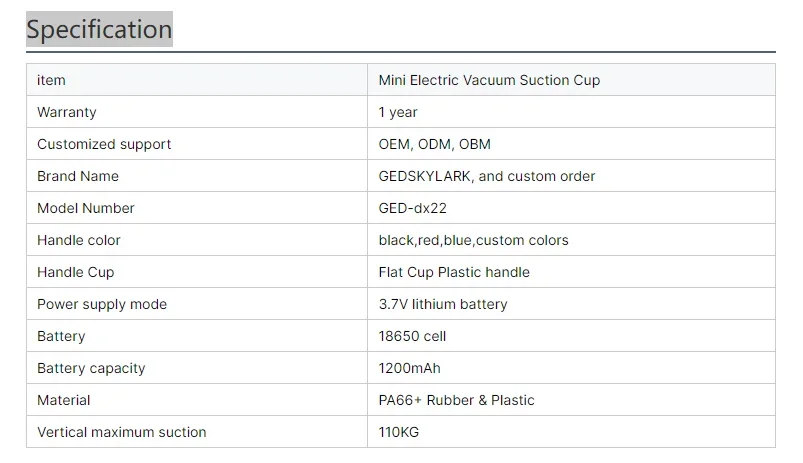Click the 'item' label cell
This screenshot has width=803, height=463.
click(x=51, y=80)
